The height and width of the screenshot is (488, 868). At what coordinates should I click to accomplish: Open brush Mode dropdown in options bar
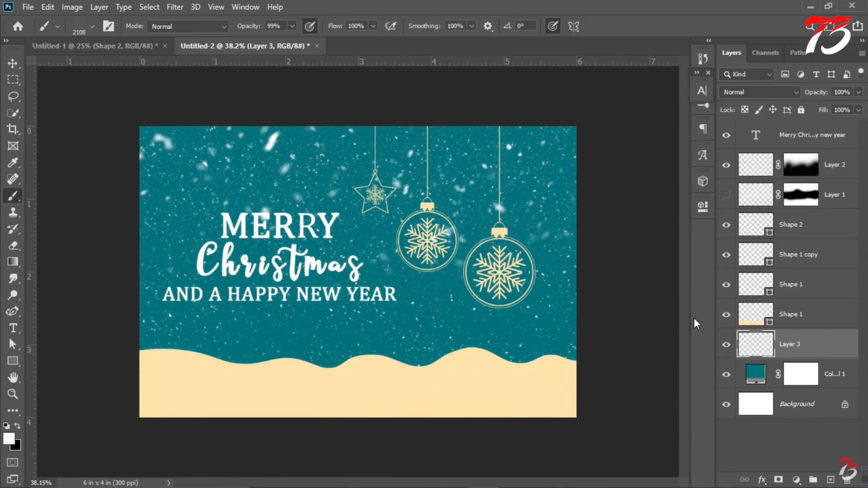(188, 26)
